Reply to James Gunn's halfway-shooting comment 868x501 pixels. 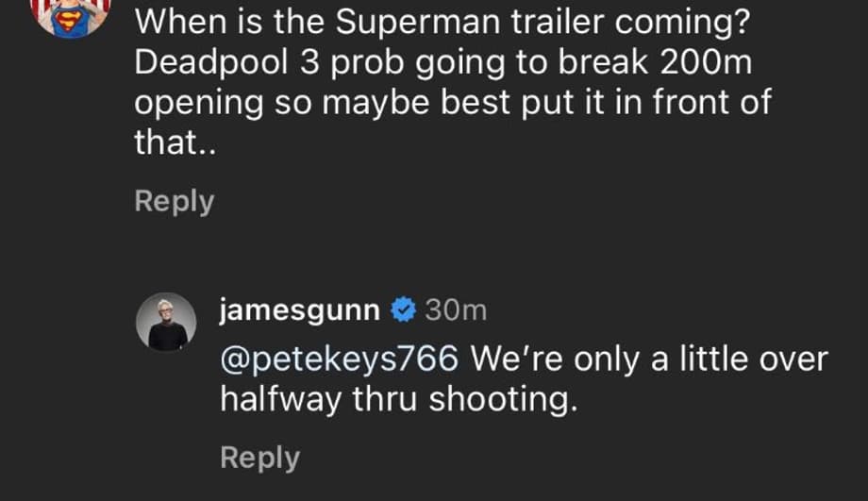click(259, 458)
